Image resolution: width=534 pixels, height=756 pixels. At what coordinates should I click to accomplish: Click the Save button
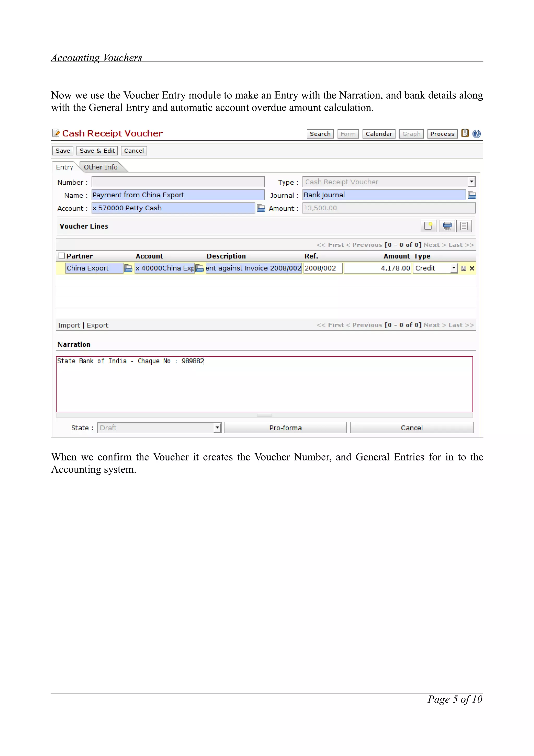tap(63, 151)
